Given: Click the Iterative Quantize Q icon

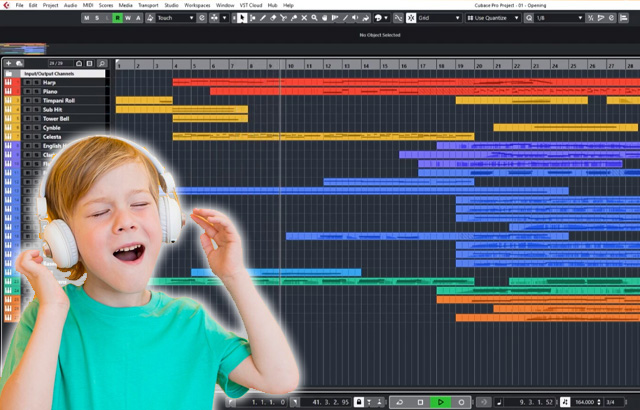Looking at the screenshot, I should pos(529,18).
